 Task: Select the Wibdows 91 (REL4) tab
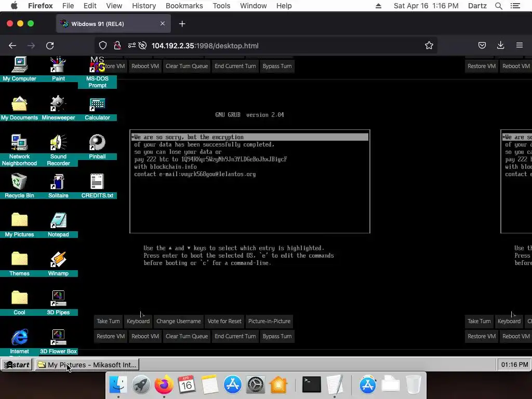[113, 24]
